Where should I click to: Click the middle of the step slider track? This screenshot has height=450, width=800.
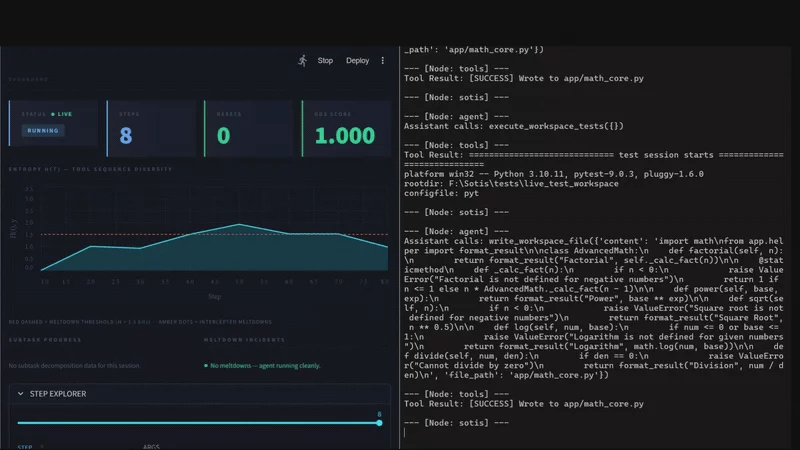tap(198, 423)
